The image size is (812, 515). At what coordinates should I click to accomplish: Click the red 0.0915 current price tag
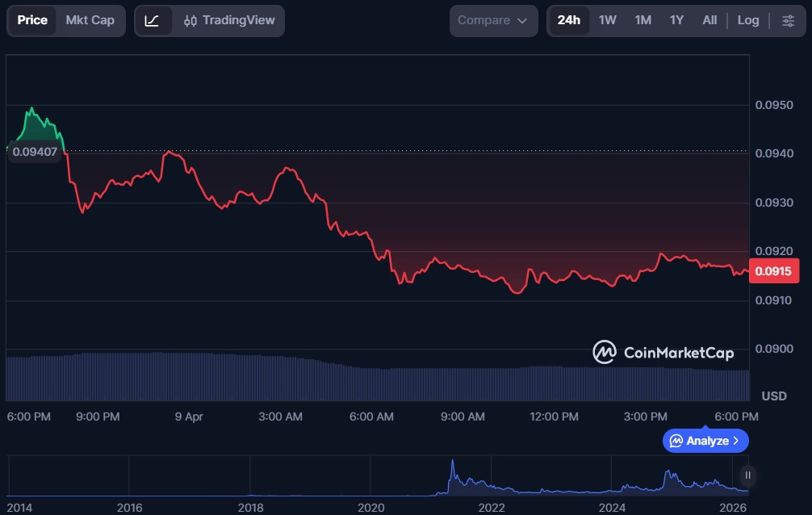click(x=775, y=271)
